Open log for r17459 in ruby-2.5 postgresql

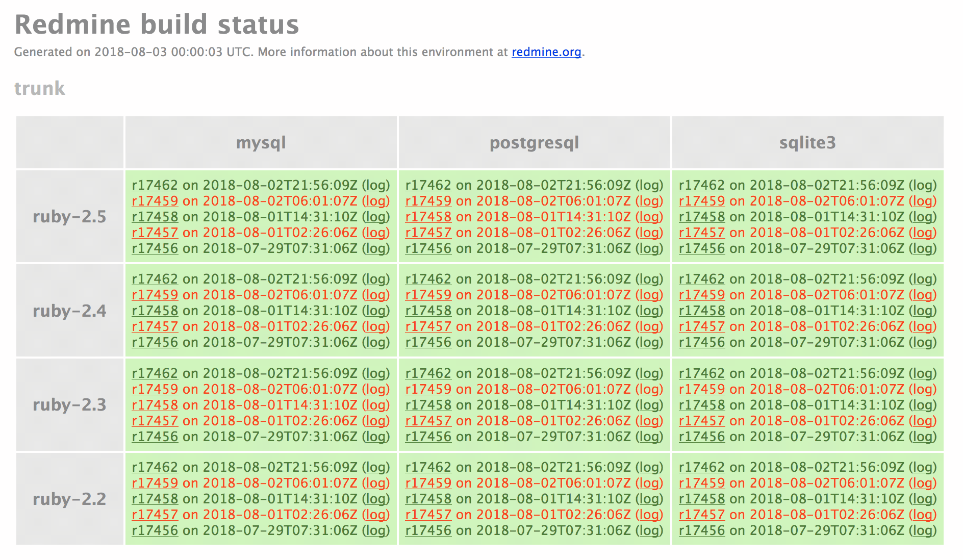649,201
